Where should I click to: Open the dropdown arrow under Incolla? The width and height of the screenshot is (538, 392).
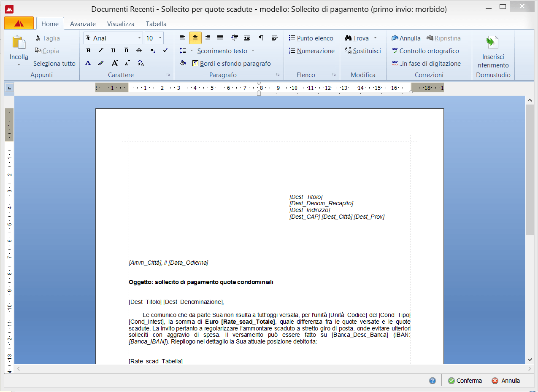pyautogui.click(x=19, y=65)
